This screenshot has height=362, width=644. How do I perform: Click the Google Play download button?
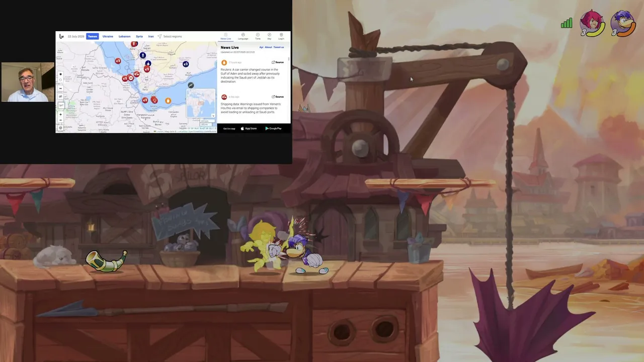[274, 128]
